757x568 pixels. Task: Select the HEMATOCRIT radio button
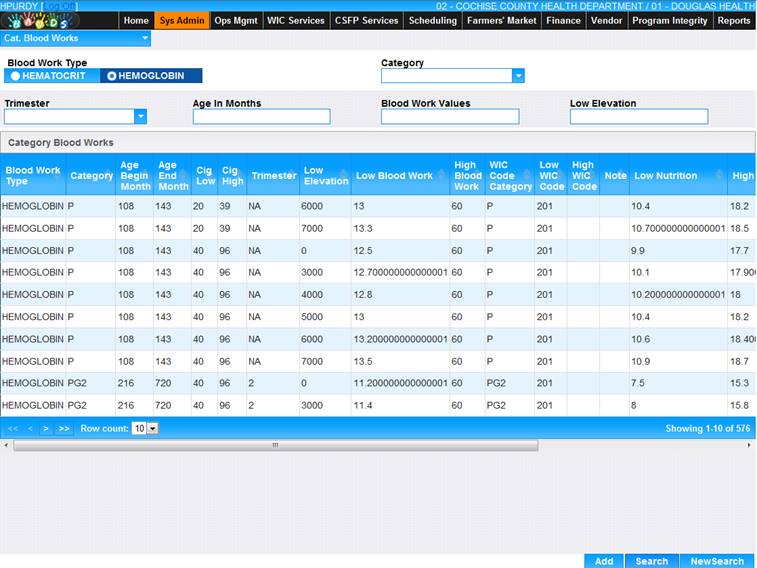[x=15, y=76]
